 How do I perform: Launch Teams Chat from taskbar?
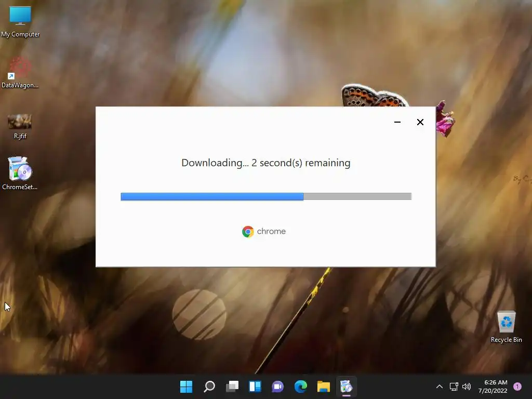[277, 387]
